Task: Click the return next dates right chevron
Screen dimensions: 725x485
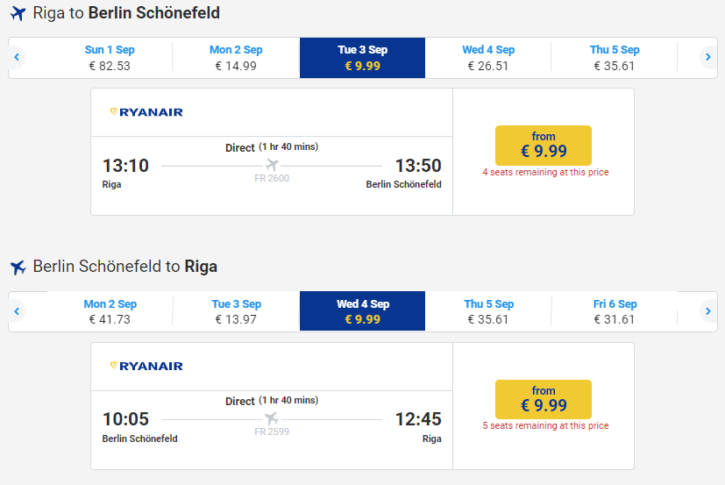Action: point(708,311)
